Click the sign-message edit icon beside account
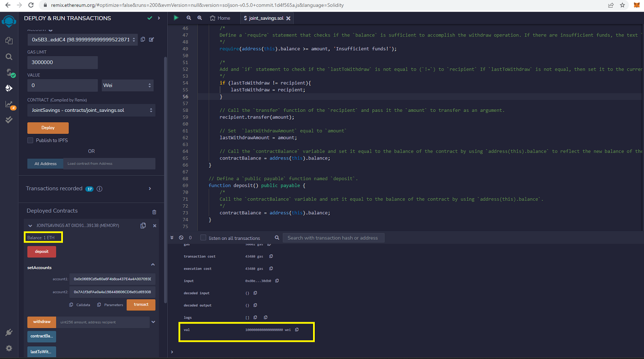The image size is (644, 359). tap(151, 40)
